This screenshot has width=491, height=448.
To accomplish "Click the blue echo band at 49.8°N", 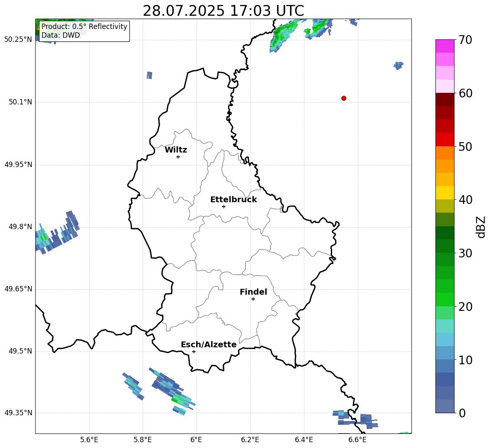I will [56, 233].
